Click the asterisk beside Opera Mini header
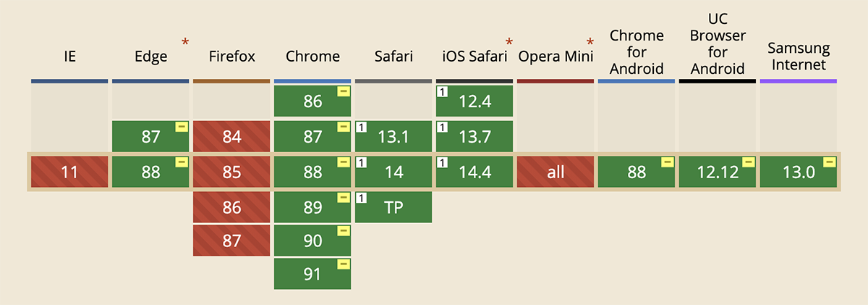This screenshot has width=868, height=305. pos(590,43)
